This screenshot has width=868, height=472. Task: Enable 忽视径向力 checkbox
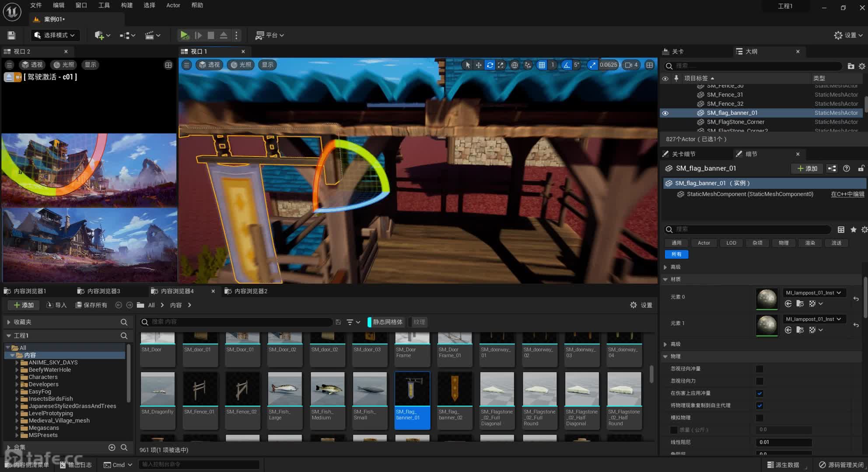coord(759,381)
